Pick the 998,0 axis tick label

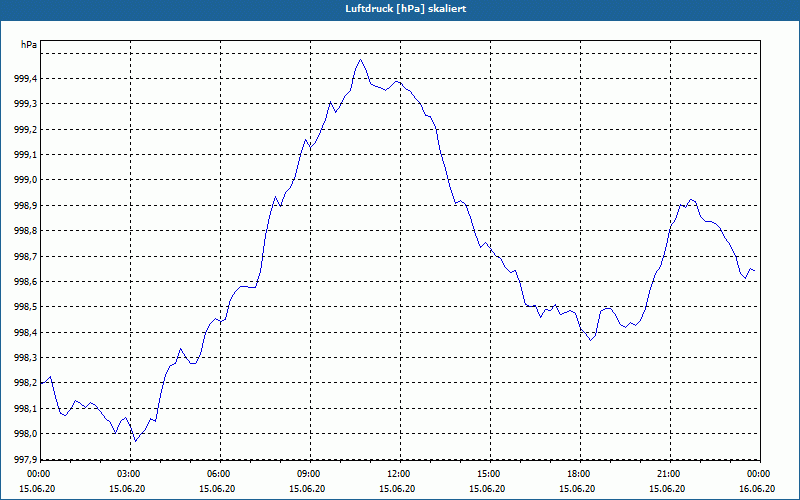(x=26, y=434)
